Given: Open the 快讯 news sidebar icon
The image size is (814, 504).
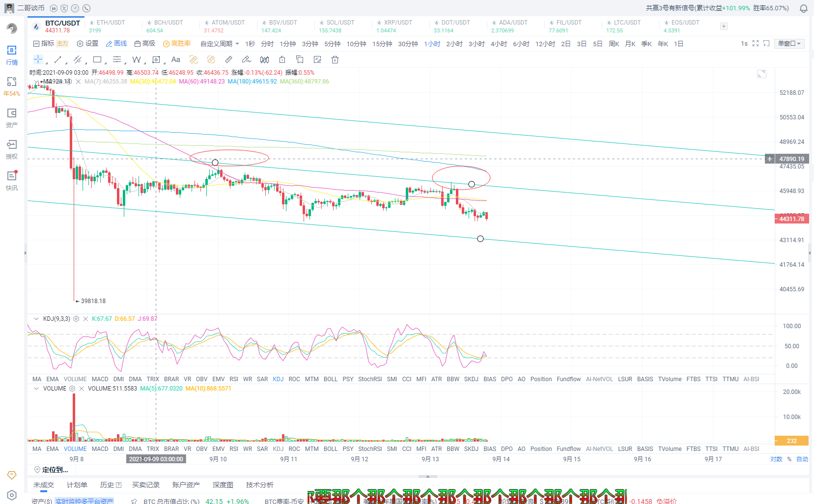Looking at the screenshot, I should click(12, 180).
